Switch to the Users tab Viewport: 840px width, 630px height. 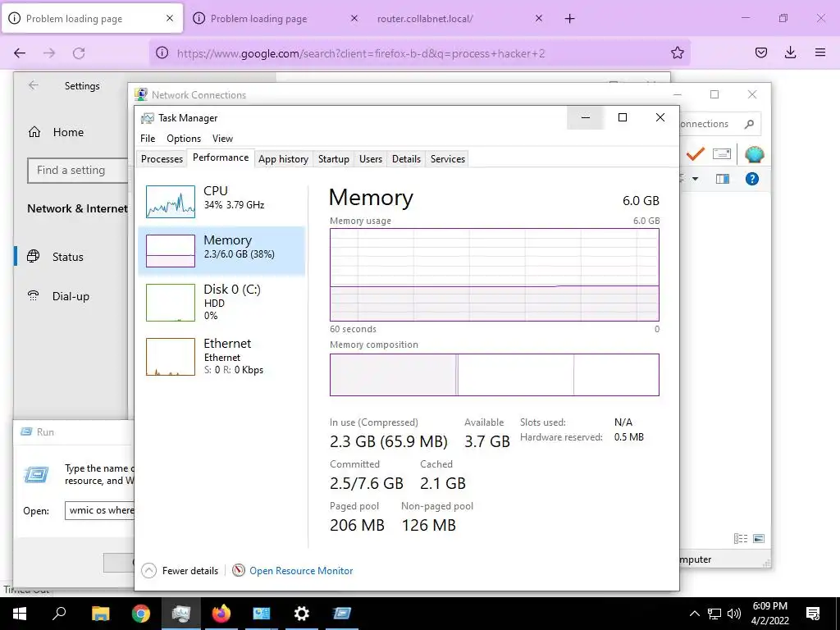pos(371,159)
